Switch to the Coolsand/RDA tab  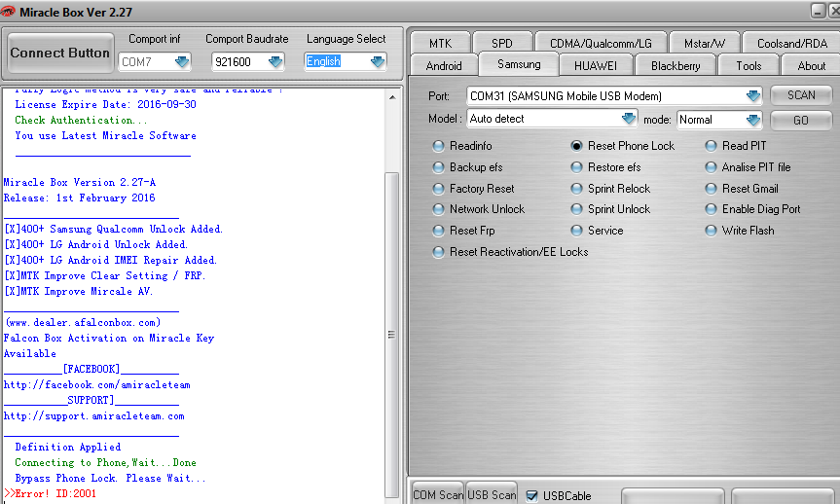[791, 43]
